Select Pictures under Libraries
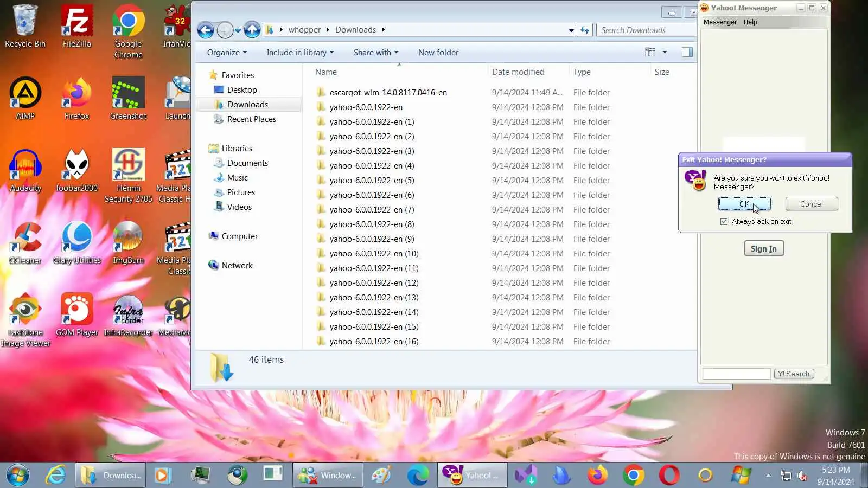868x488 pixels. pyautogui.click(x=241, y=192)
